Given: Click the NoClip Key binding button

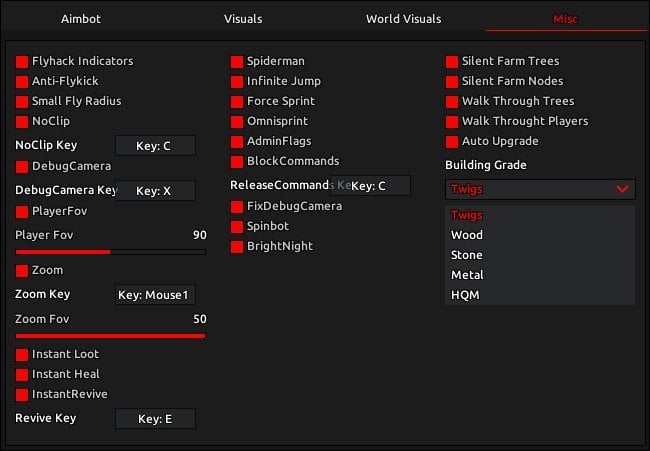Looking at the screenshot, I should pyautogui.click(x=155, y=145).
